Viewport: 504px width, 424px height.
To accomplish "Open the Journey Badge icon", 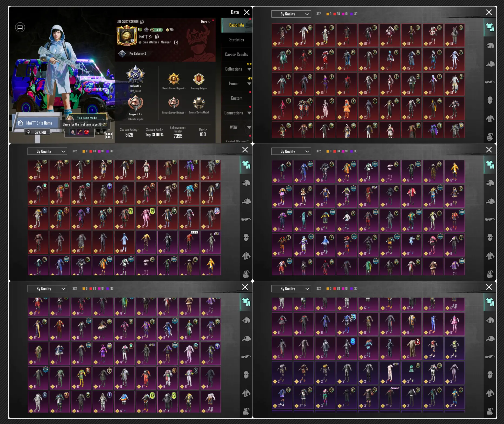I will tap(199, 79).
